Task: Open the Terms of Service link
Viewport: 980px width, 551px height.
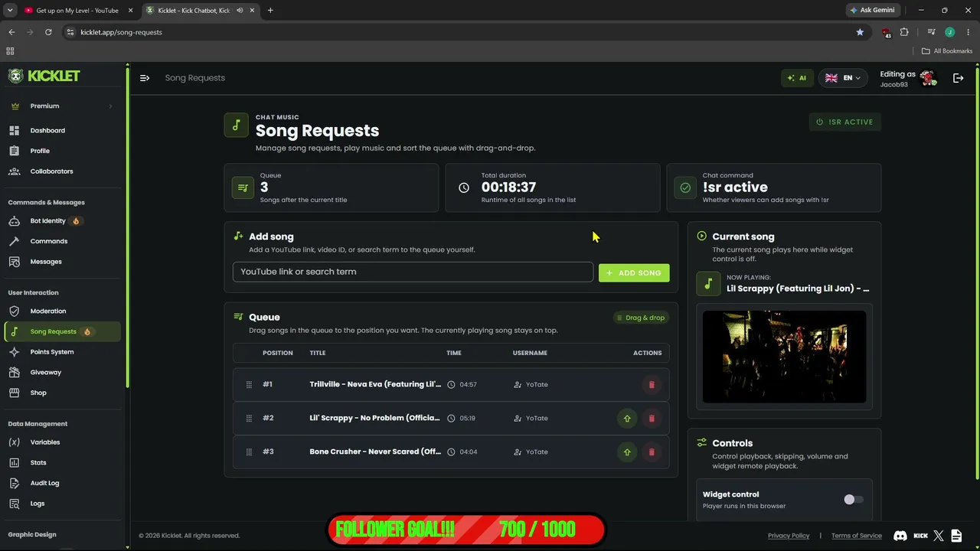Action: click(x=857, y=536)
